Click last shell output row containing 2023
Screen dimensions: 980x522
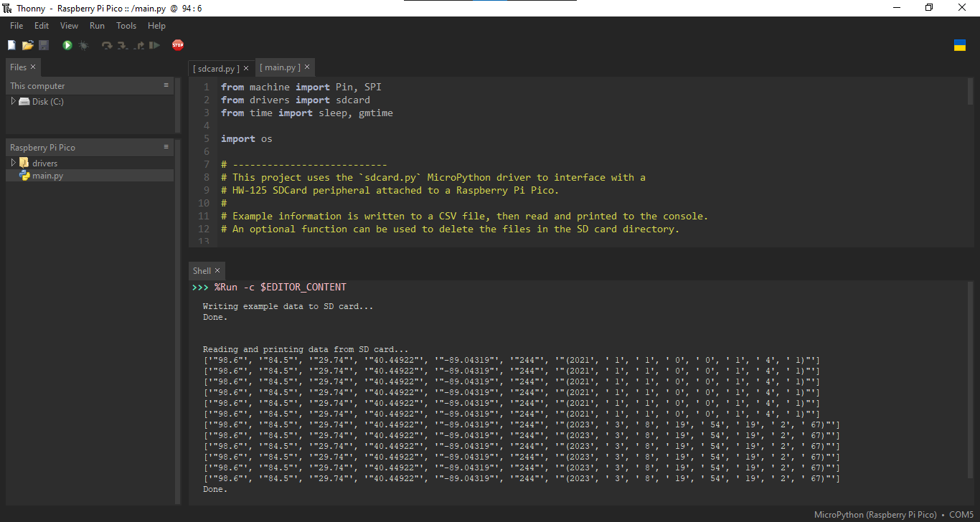pyautogui.click(x=522, y=478)
